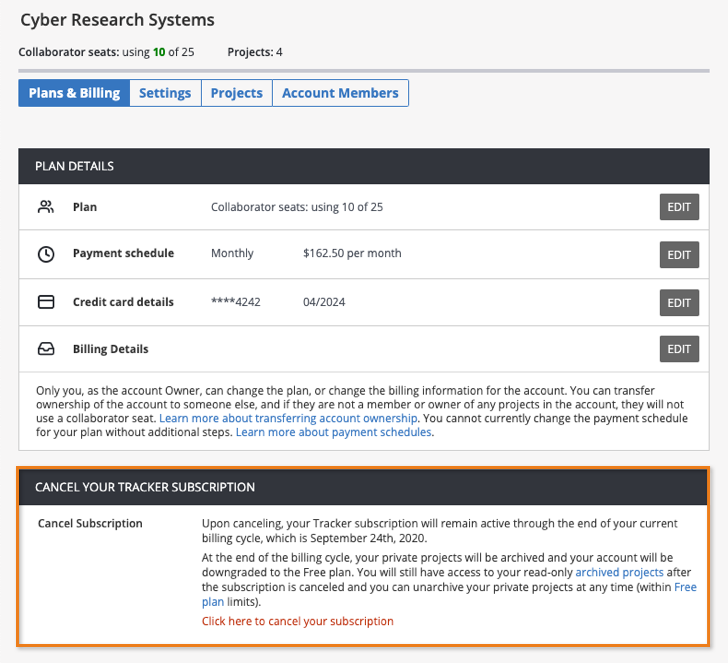Click the Cyber Research Systems account title
Screen dimensions: 728x663
coord(117,20)
